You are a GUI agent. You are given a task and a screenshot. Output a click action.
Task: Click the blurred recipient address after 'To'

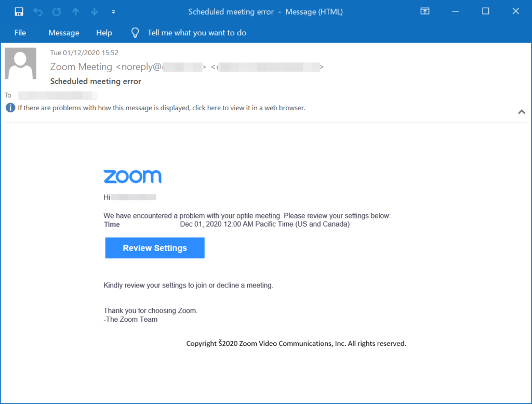coord(58,96)
